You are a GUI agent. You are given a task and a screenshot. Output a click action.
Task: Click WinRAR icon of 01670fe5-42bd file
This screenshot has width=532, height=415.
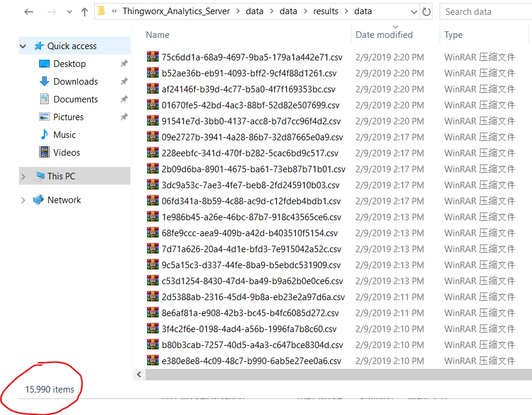point(153,104)
